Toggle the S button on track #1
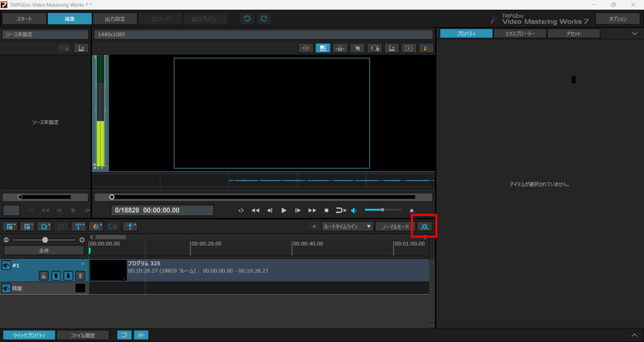Viewport: 644px width, 342px height. (80, 276)
